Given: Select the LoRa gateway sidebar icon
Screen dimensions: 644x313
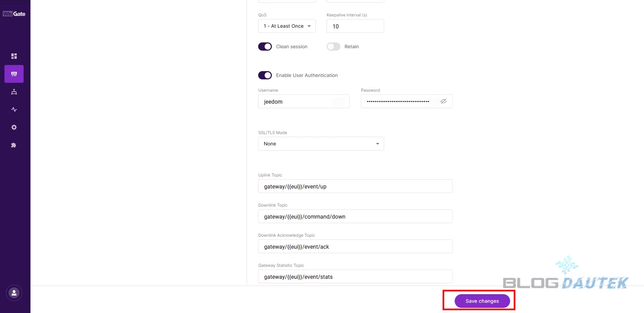Looking at the screenshot, I should 14,74.
